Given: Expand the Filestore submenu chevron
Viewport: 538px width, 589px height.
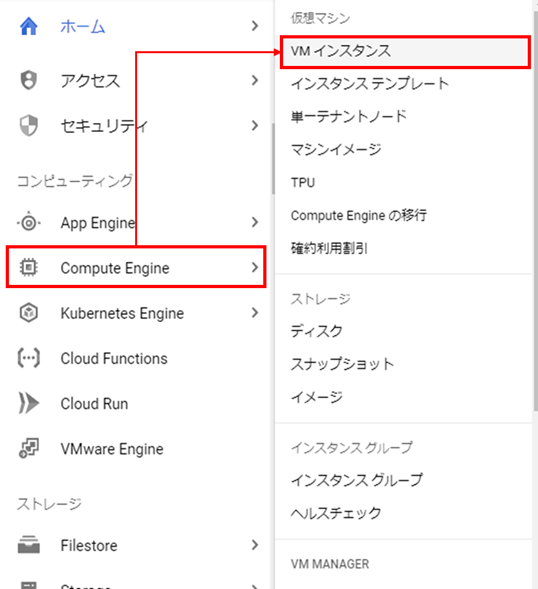Looking at the screenshot, I should coord(255,545).
